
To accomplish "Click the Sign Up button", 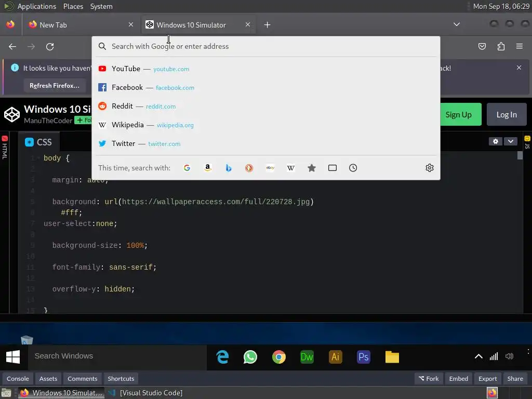I will [x=458, y=114].
